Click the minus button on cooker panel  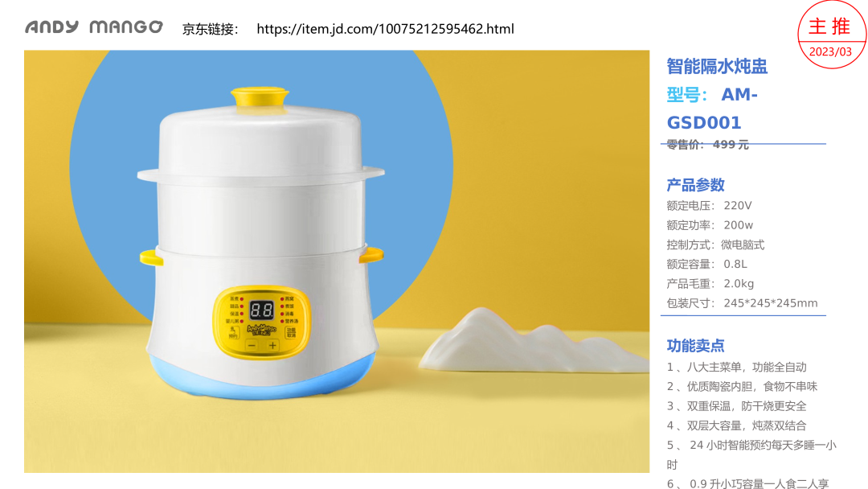tap(252, 346)
